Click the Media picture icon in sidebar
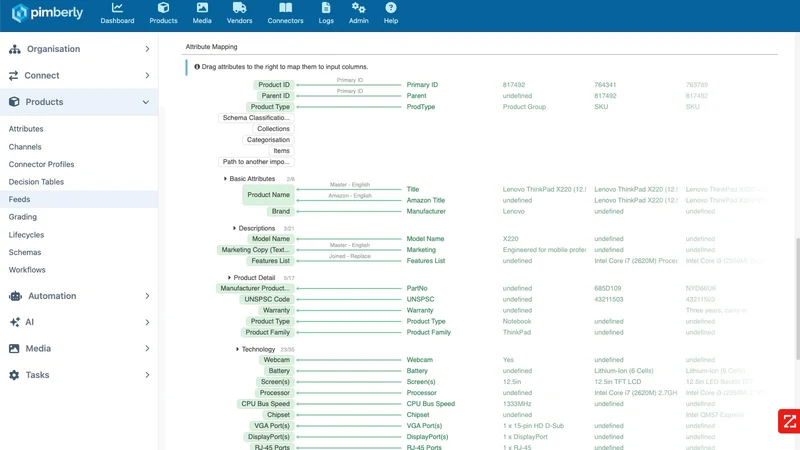This screenshot has height=450, width=800. (x=14, y=348)
